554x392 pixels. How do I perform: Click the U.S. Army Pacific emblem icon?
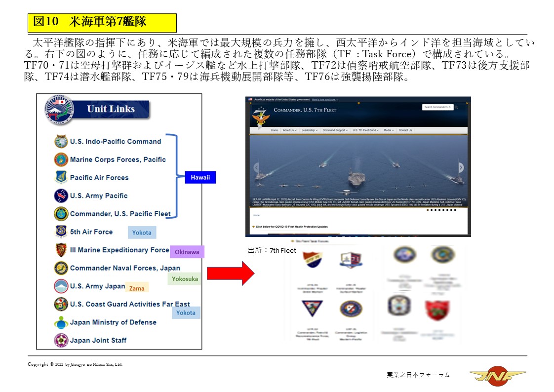tap(61, 196)
